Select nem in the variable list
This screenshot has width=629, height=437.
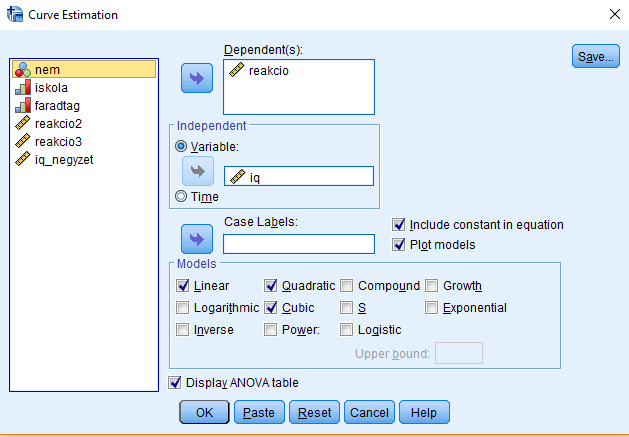(84, 69)
